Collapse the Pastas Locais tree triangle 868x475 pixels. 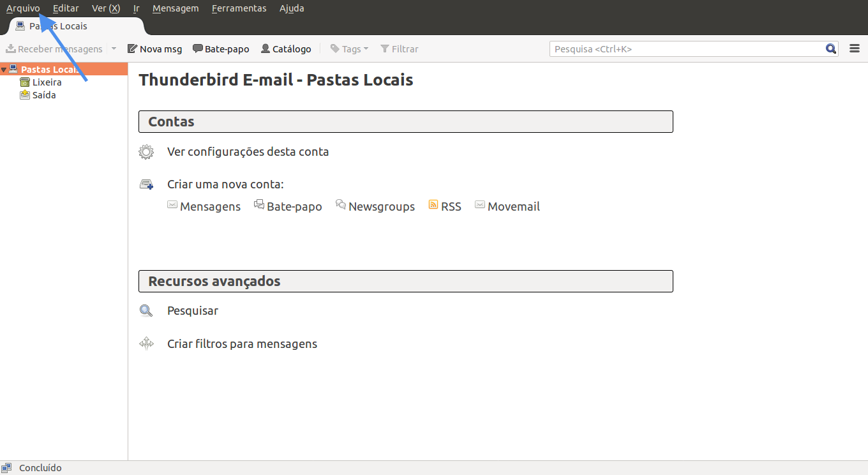pyautogui.click(x=4, y=70)
